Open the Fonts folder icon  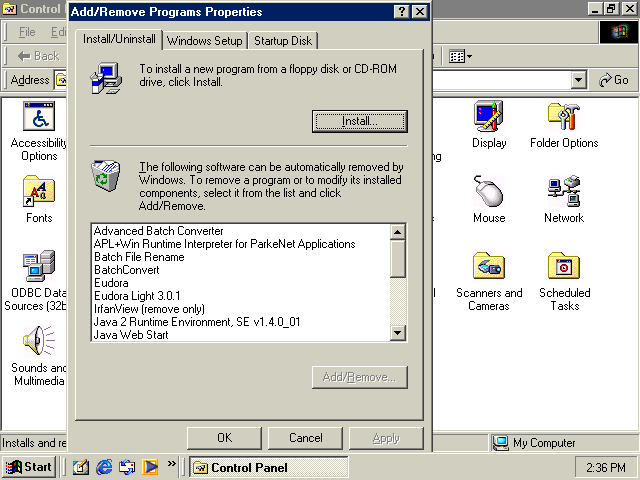click(x=39, y=191)
